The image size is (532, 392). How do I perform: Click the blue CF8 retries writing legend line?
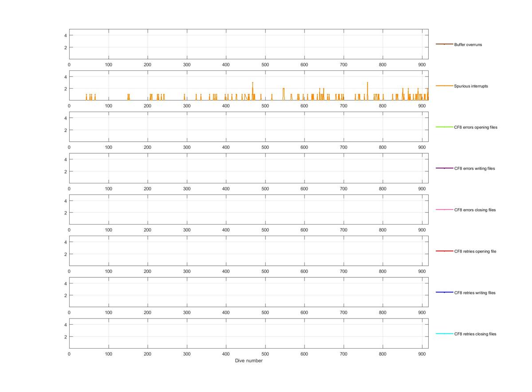click(444, 292)
